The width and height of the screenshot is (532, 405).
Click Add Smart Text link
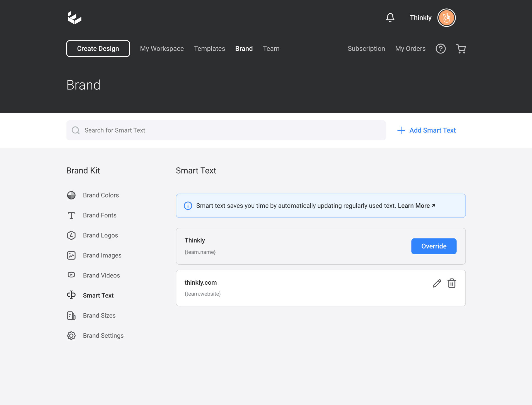432,130
